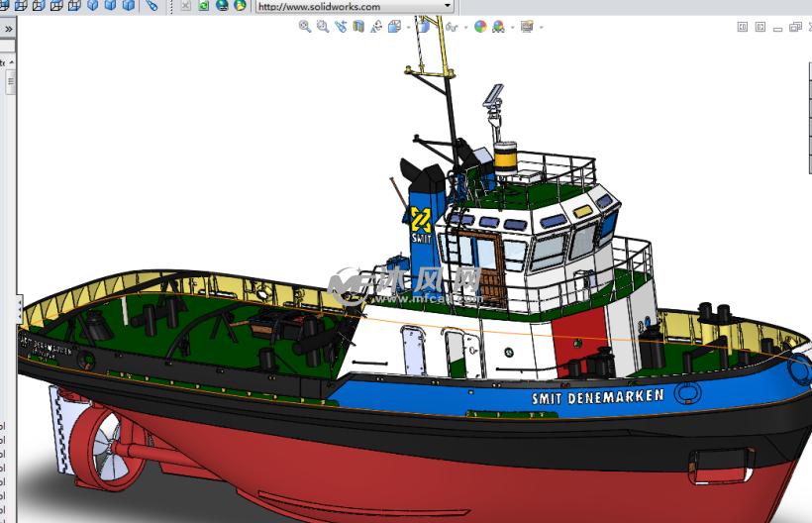Expand the collapsed panel with double-chevron button
Image resolution: width=812 pixels, height=523 pixels.
click(8, 29)
